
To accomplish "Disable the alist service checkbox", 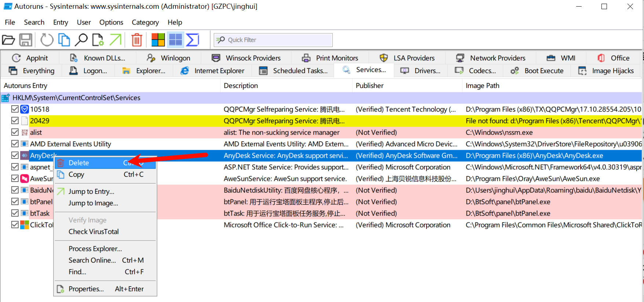I will [15, 132].
